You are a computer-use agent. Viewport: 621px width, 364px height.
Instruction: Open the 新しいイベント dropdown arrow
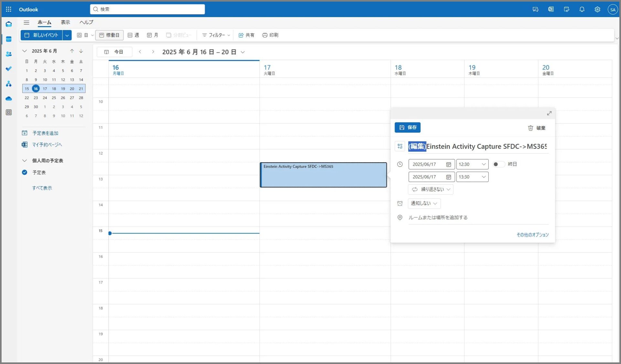pos(67,35)
